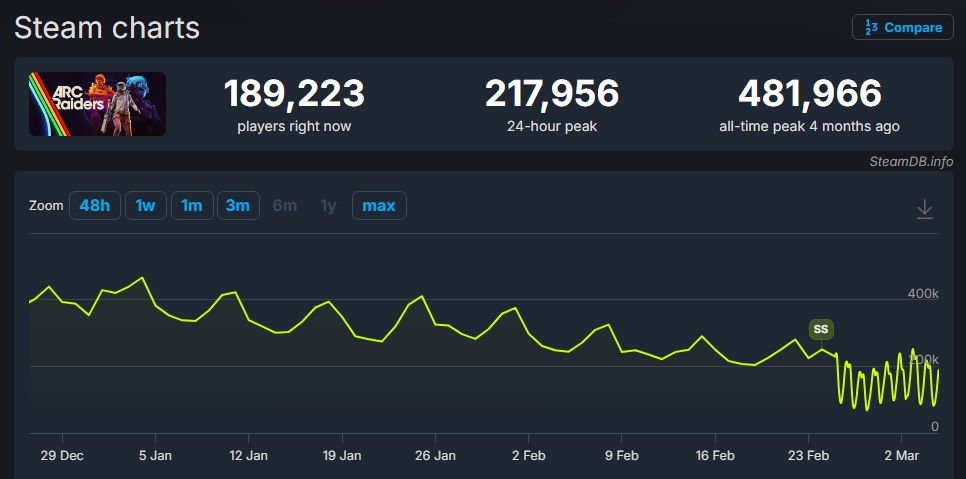
Task: Set zoom to 3m
Action: 238,206
